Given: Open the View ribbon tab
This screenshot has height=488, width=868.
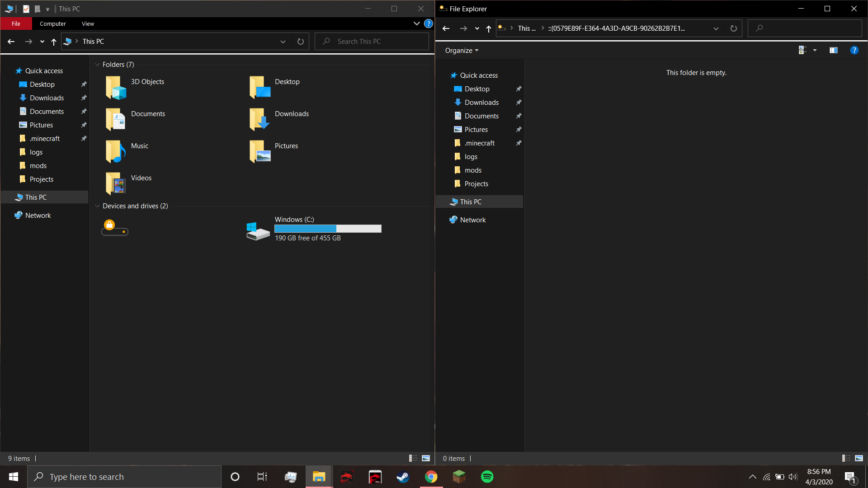Looking at the screenshot, I should click(x=88, y=23).
